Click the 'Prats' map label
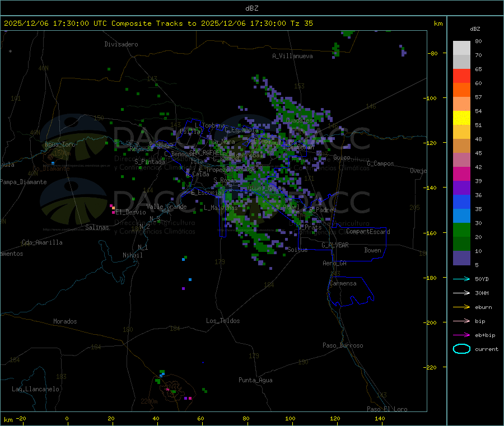 click(x=313, y=227)
